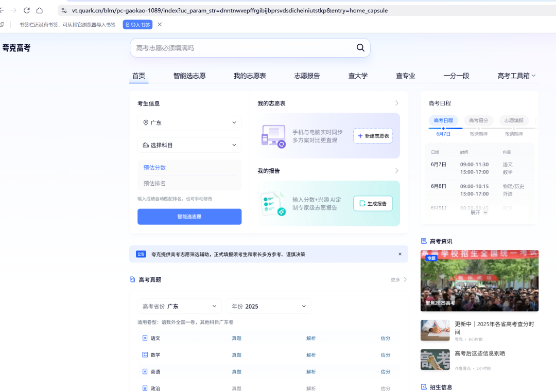Open 估分 for 语文
The height and width of the screenshot is (392, 556).
coord(386,338)
